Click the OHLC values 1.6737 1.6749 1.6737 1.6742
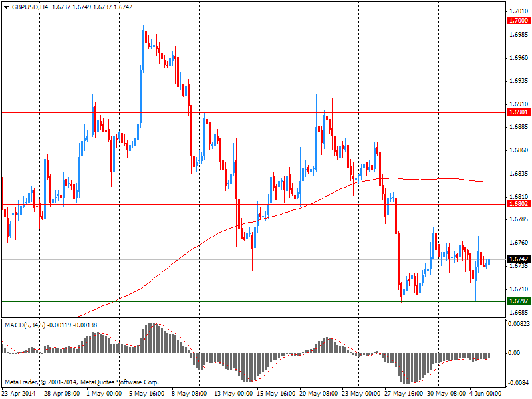The image size is (532, 399). pyautogui.click(x=92, y=7)
